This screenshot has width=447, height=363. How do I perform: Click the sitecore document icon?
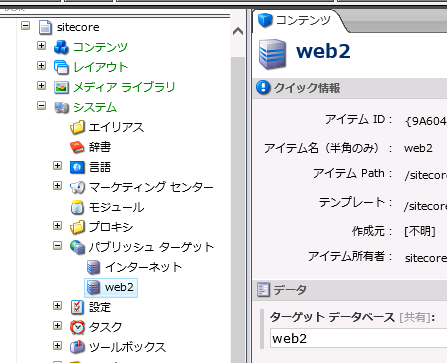point(45,27)
